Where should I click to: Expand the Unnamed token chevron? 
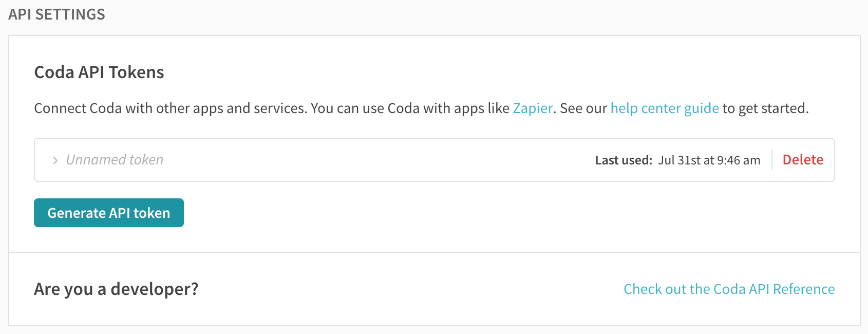click(x=55, y=161)
